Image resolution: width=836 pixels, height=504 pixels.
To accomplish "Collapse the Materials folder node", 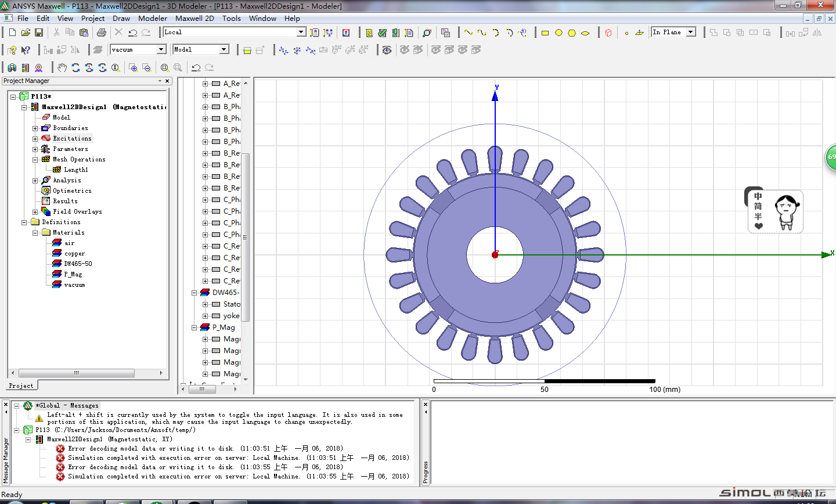I will [x=35, y=233].
